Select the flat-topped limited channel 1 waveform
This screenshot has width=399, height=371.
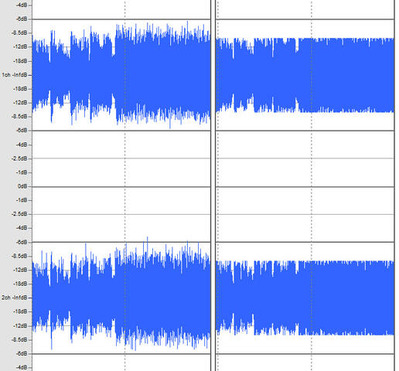tap(305, 75)
